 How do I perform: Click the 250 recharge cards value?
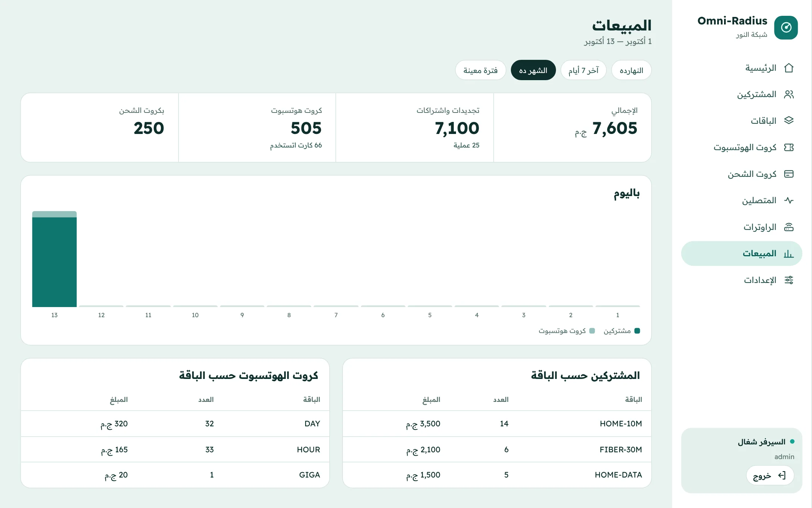tap(149, 128)
